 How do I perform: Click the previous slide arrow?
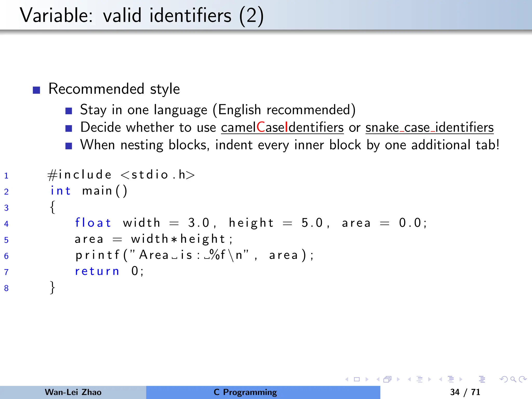(347, 379)
